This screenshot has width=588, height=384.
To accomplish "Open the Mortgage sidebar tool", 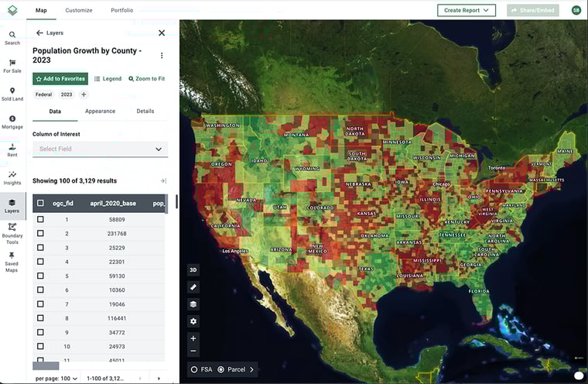I will 12,122.
